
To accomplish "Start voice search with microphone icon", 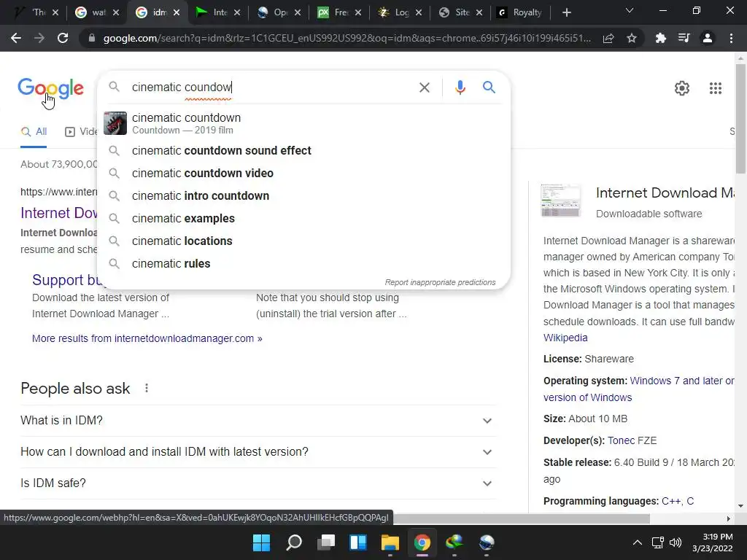I will [460, 87].
